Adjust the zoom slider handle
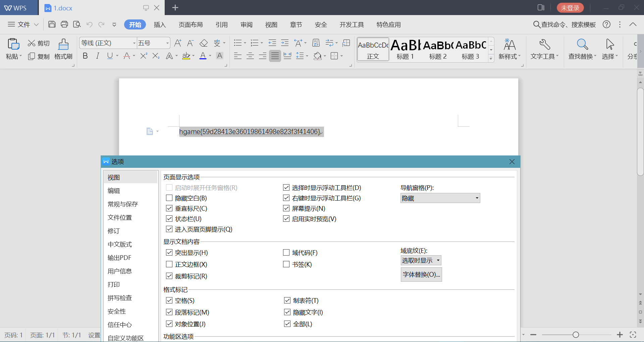The width and height of the screenshot is (644, 342). tap(576, 335)
